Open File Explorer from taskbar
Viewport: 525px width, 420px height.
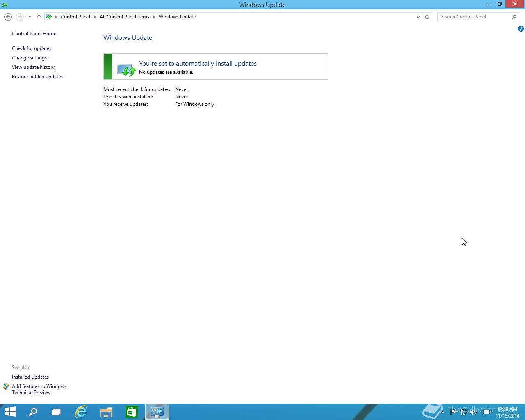(106, 412)
